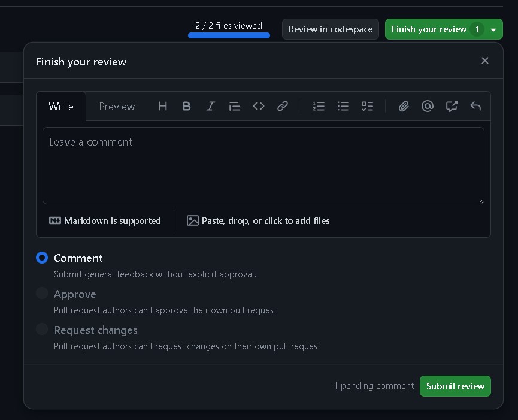Click the Heading formatting icon
The image size is (518, 420).
point(162,106)
